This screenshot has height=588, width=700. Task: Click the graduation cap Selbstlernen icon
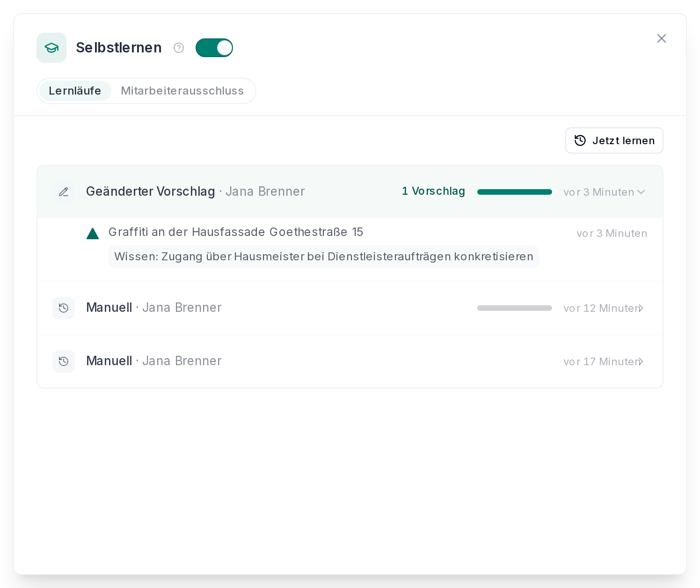[51, 48]
